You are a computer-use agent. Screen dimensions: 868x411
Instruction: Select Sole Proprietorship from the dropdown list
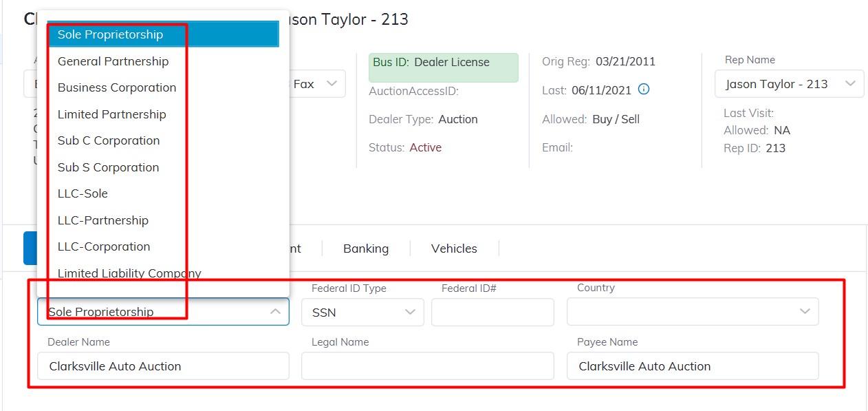pyautogui.click(x=110, y=34)
